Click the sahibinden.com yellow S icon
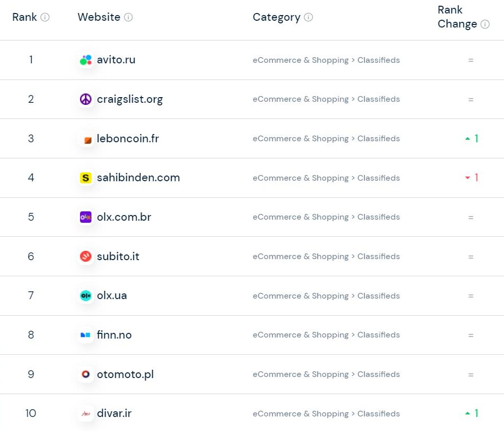This screenshot has height=431, width=504. [x=86, y=178]
